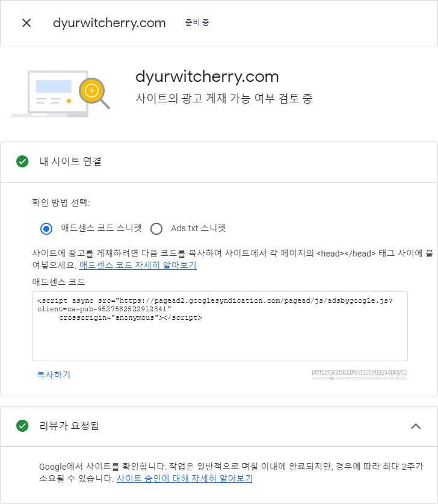
Task: Click inside the AdSense code text box
Action: 220,326
